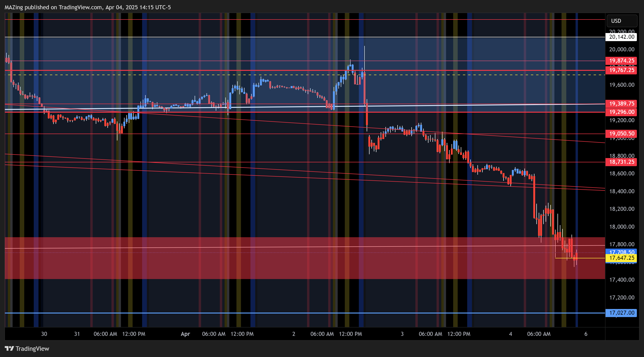Click the 17,200.00 price axis tick
The width and height of the screenshot is (644, 357).
pyautogui.click(x=622, y=298)
